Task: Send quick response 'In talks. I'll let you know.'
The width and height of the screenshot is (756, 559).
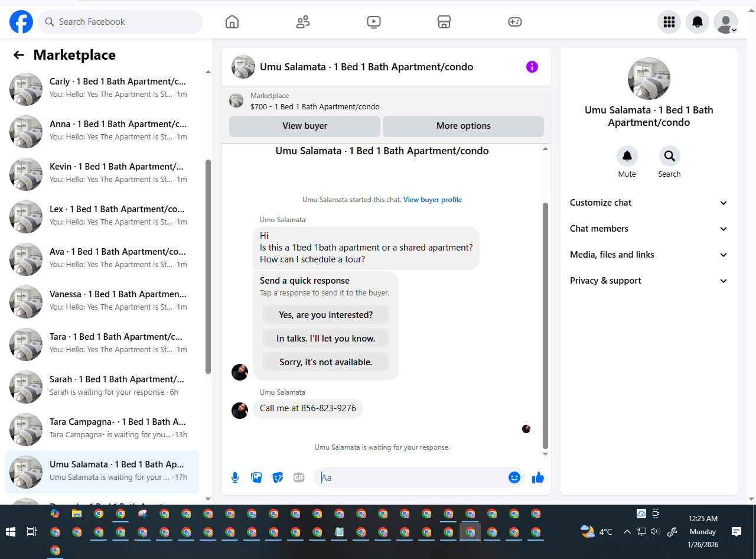Action: 326,339
